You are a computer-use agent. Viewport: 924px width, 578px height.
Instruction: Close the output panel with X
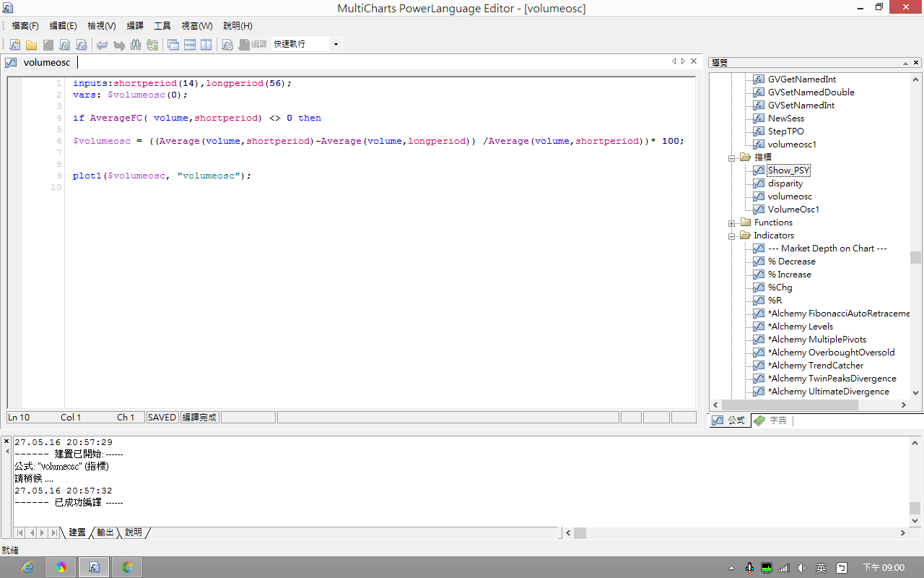pos(6,441)
